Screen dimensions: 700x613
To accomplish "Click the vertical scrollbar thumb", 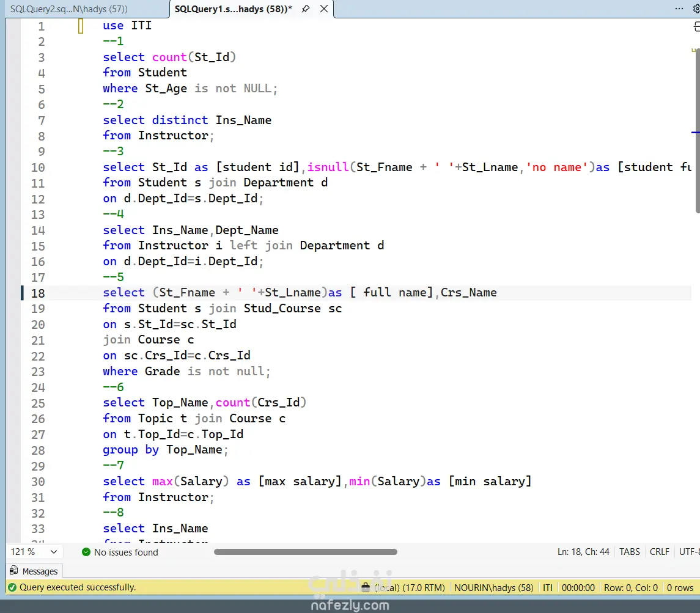I will (698, 131).
